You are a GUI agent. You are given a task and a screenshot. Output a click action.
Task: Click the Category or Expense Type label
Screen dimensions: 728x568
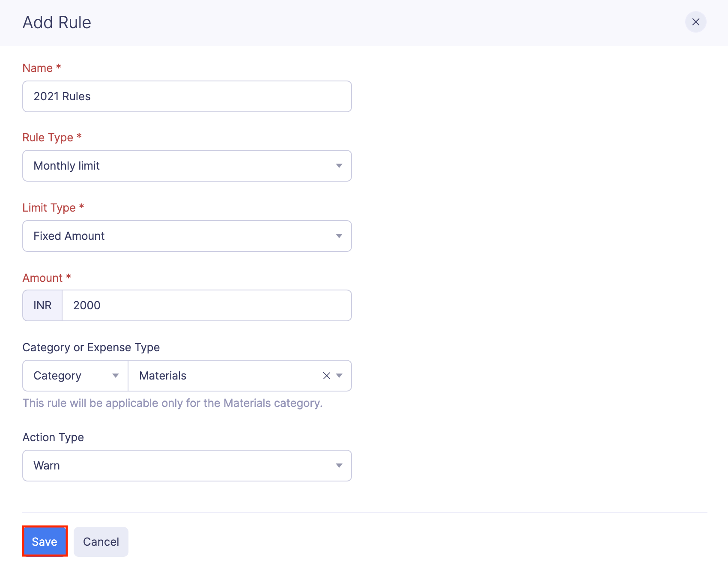(x=91, y=347)
